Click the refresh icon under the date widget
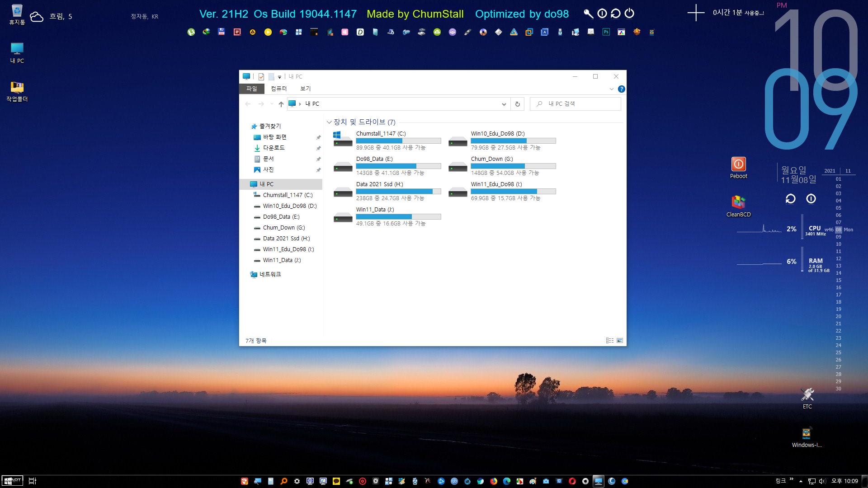The height and width of the screenshot is (488, 868). pyautogui.click(x=790, y=199)
